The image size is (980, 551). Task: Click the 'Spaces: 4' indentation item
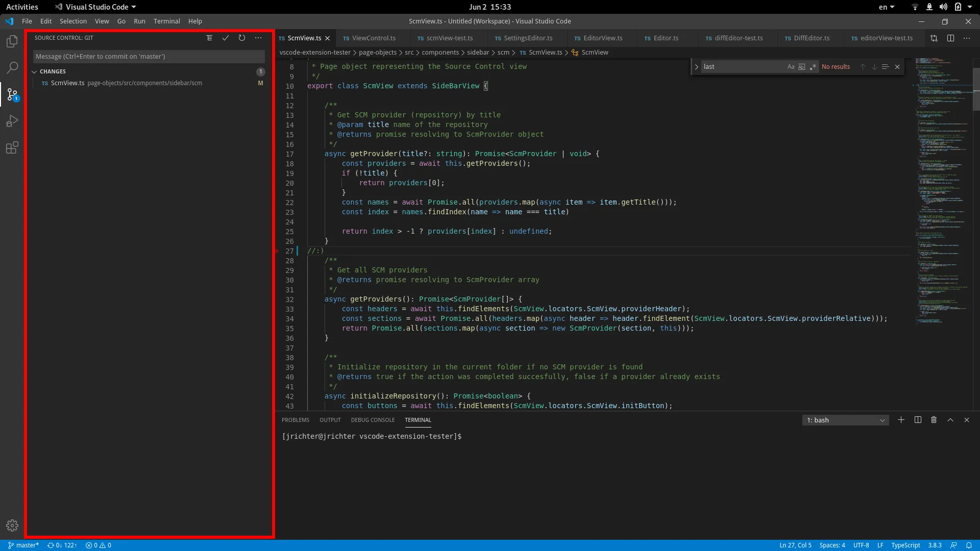[832, 545]
